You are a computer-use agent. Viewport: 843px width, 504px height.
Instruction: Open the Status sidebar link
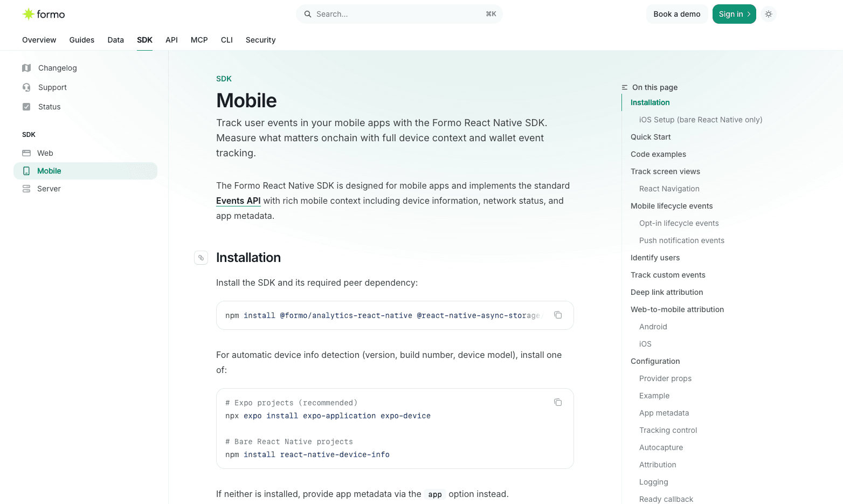(x=50, y=107)
